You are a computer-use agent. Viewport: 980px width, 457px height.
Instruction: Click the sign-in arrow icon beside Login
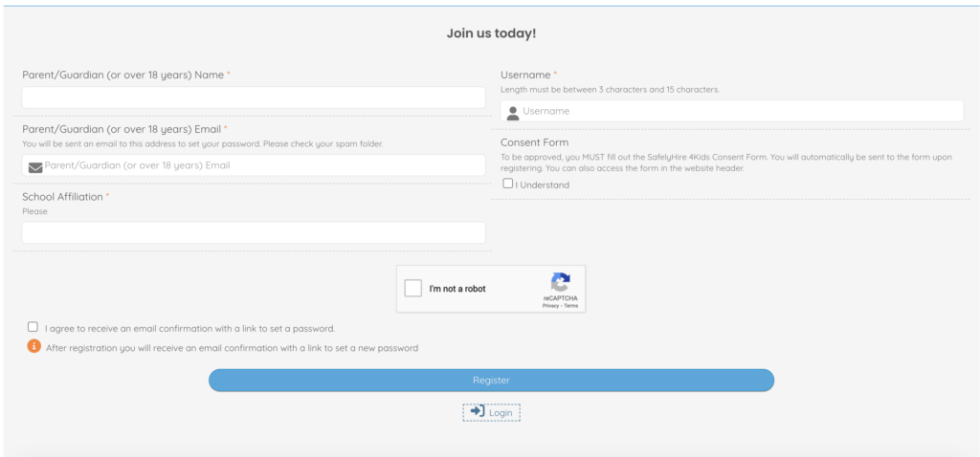(477, 411)
